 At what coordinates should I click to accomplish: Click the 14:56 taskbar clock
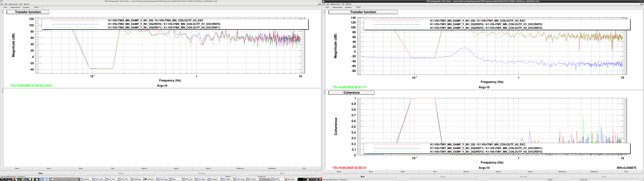click(x=312, y=179)
